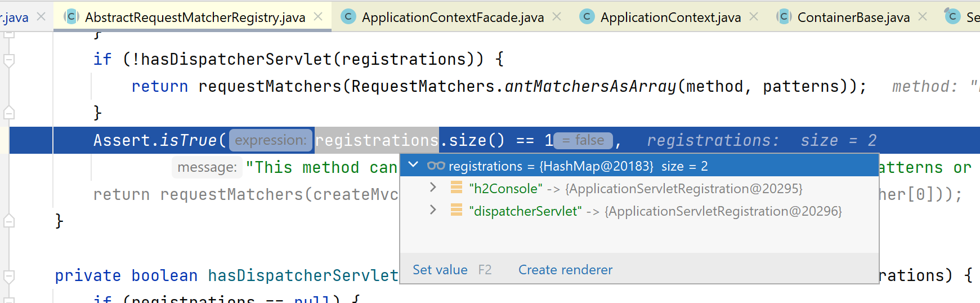Click inline debug value "registrations: size = 2"
This screenshot has height=303, width=980.
[x=762, y=140]
